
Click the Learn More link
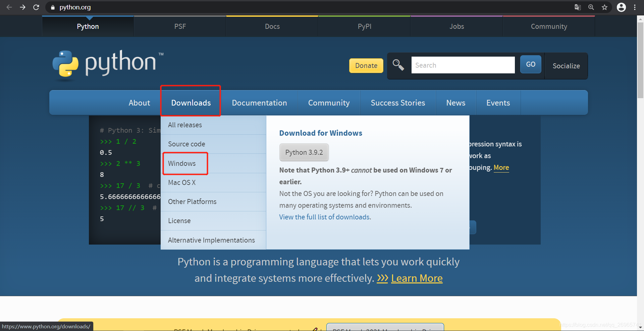[417, 278]
